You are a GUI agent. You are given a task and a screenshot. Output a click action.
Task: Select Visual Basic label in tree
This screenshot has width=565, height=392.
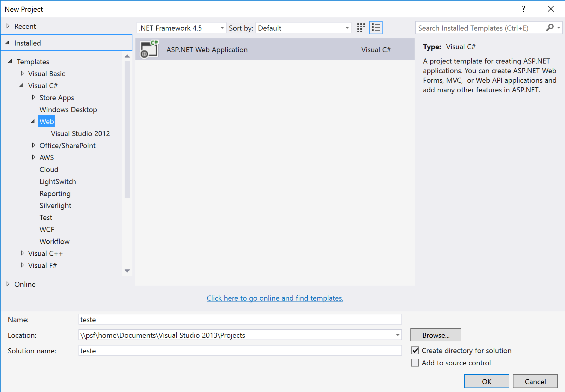tap(46, 73)
